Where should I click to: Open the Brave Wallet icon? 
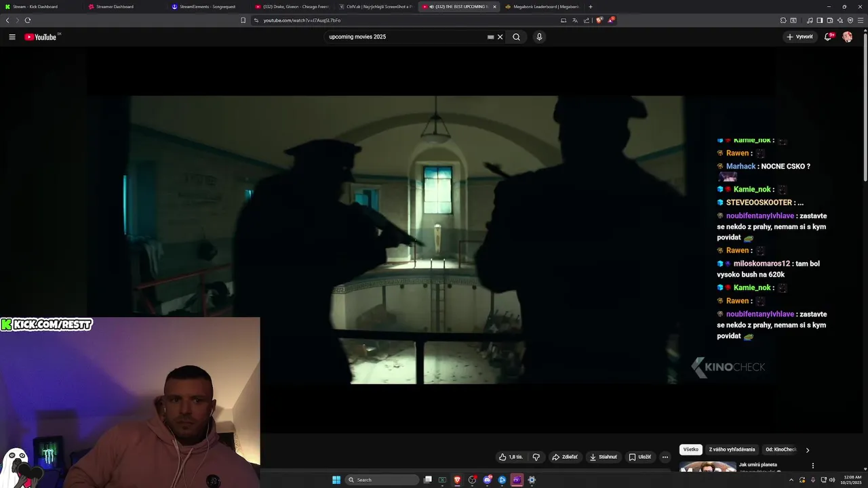coord(829,20)
